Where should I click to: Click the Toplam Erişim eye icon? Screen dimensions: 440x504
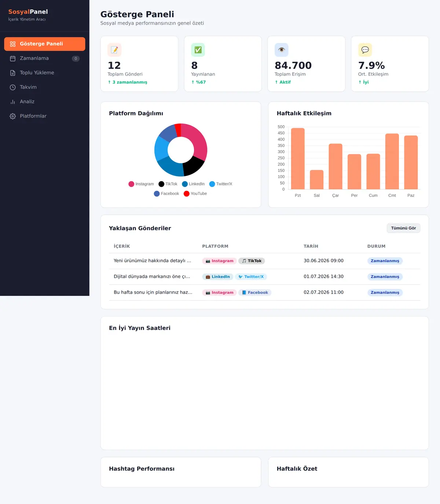(282, 50)
